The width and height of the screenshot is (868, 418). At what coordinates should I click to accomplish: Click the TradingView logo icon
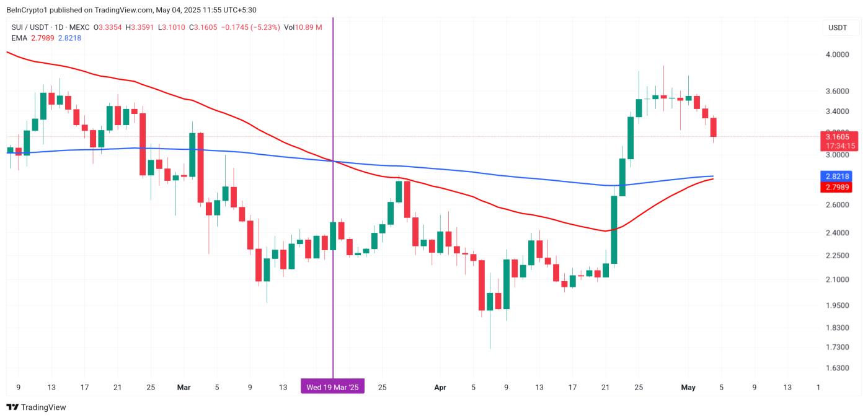[x=12, y=407]
